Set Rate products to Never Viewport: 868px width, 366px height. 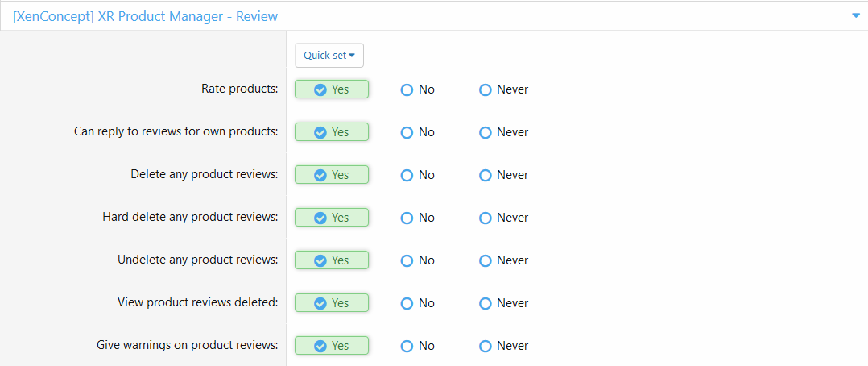pyautogui.click(x=504, y=89)
